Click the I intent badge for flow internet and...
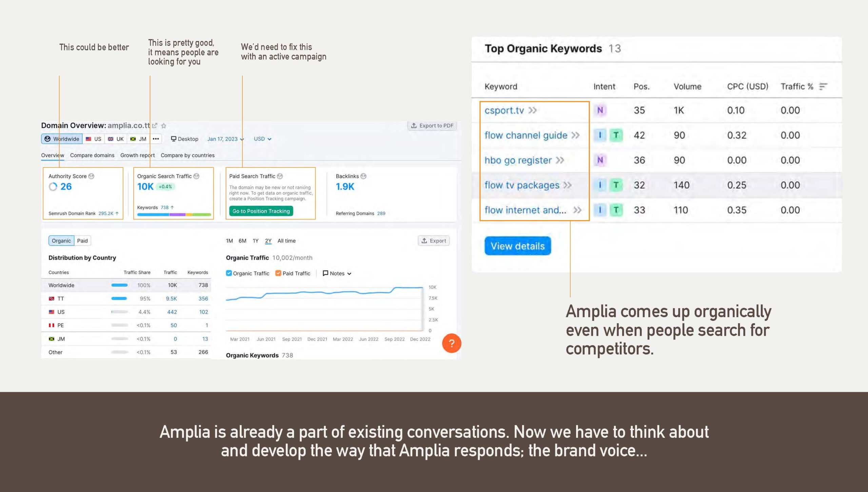This screenshot has width=868, height=492. (600, 210)
